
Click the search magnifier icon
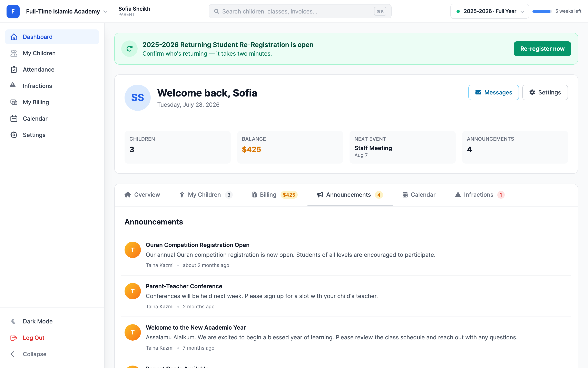pos(216,11)
